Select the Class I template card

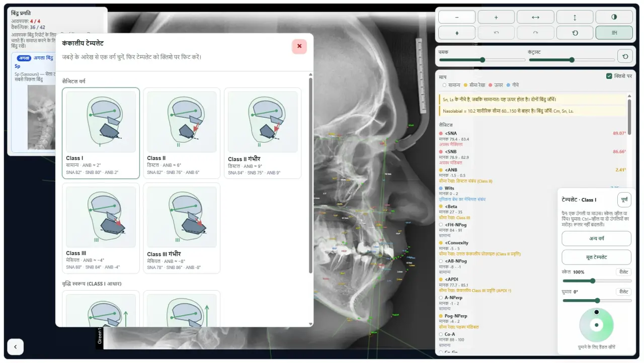[101, 133]
